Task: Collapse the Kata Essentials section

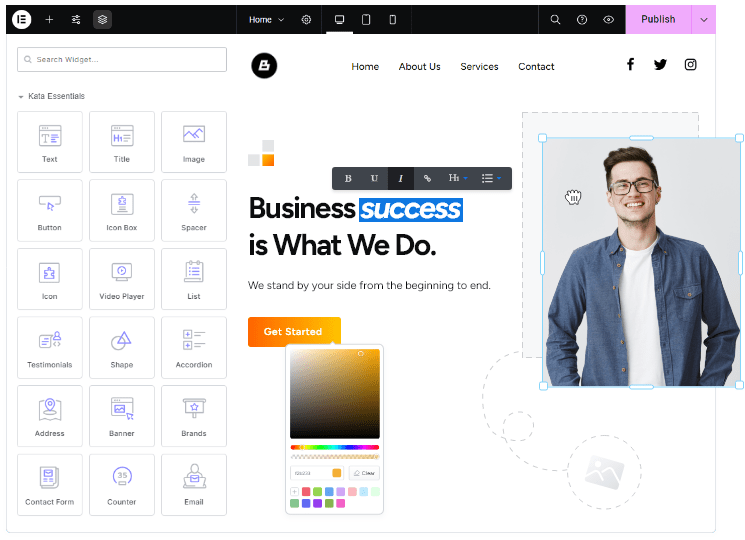Action: point(21,97)
